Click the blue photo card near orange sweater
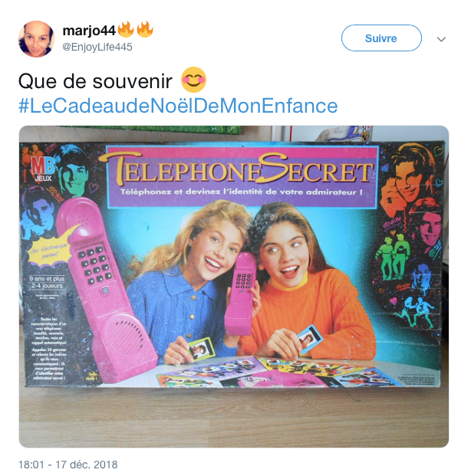 pos(309,339)
